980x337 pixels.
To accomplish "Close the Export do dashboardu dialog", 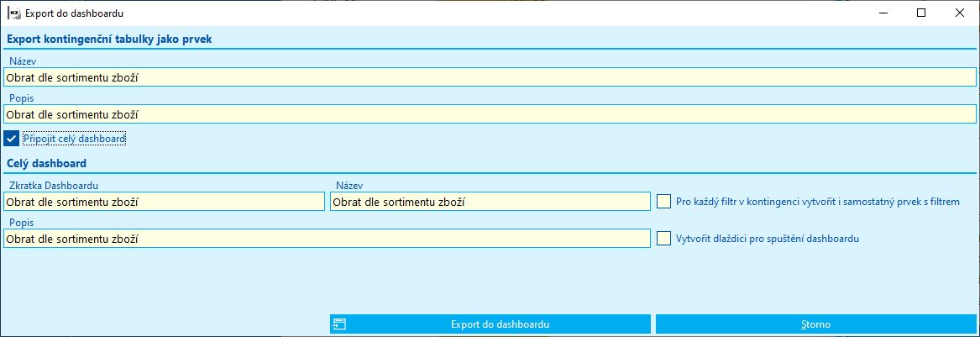I will point(959,13).
